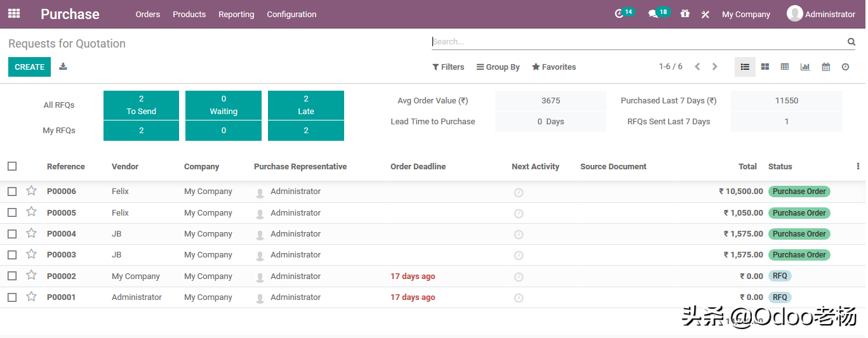The height and width of the screenshot is (338, 868).
Task: Click the Late RFQs tile
Action: point(305,105)
